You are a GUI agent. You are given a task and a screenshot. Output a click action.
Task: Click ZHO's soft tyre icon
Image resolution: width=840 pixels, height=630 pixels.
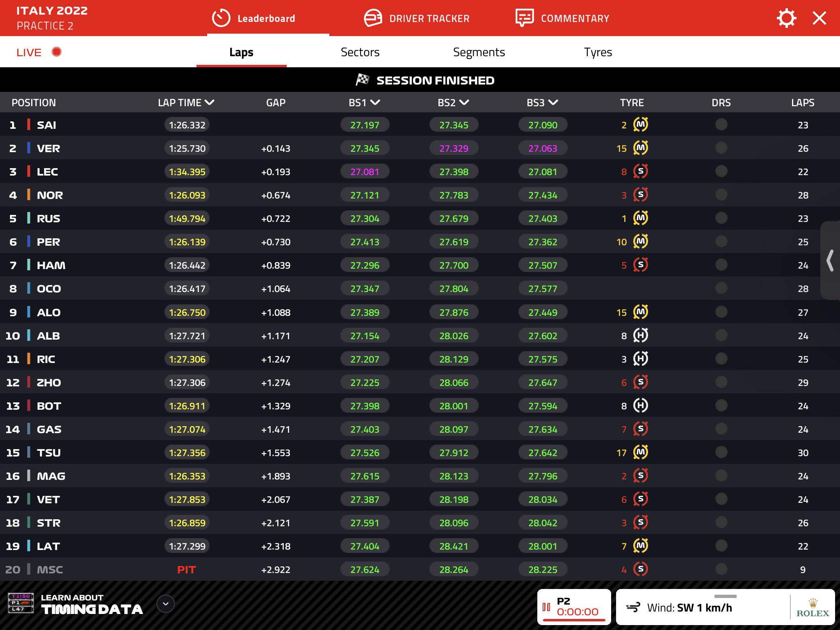tap(641, 382)
